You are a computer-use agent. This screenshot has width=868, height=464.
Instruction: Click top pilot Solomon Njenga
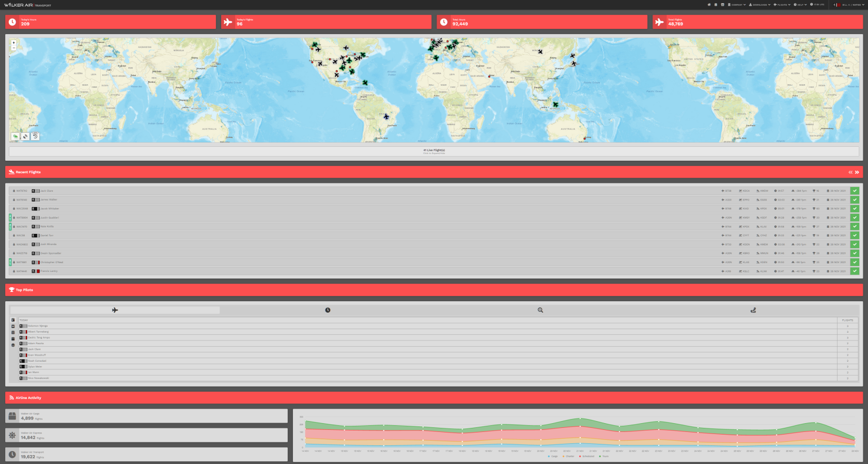point(38,326)
